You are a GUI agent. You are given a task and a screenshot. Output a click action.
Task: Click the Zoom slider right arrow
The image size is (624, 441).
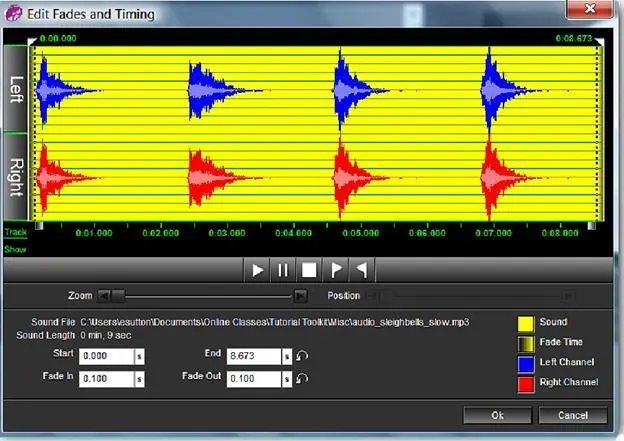[x=300, y=296]
